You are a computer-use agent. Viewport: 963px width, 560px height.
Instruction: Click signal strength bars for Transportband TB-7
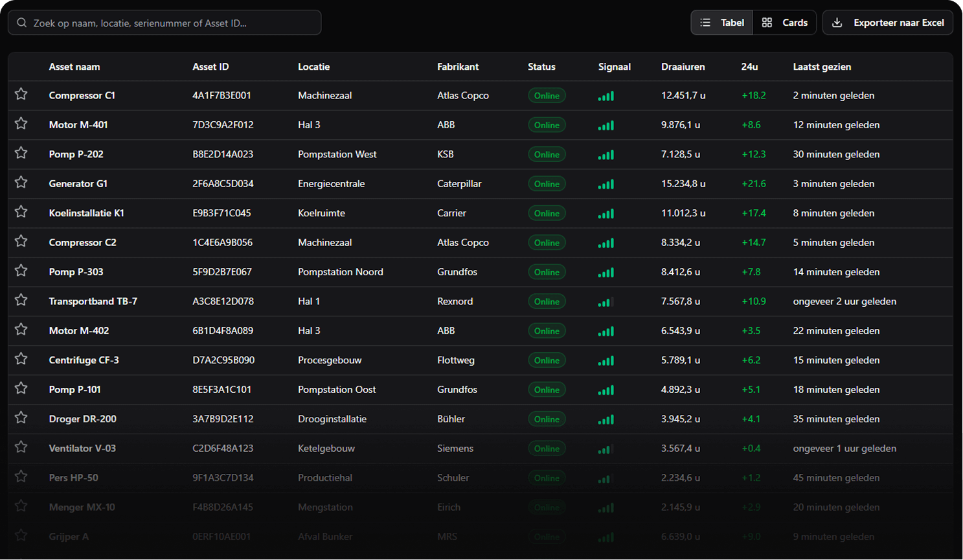606,302
